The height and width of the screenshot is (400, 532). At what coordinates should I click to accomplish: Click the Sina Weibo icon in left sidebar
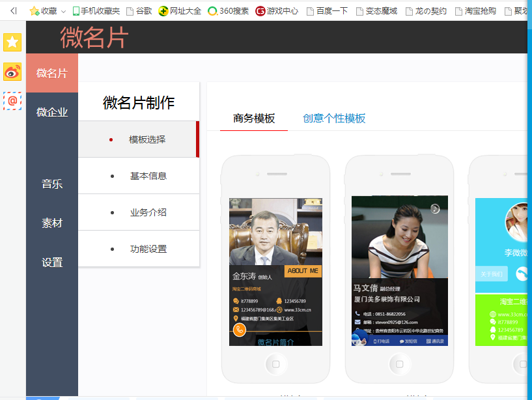(10, 72)
